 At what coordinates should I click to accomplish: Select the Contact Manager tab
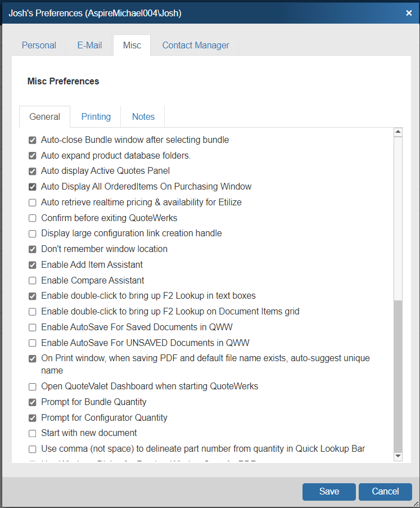(196, 46)
